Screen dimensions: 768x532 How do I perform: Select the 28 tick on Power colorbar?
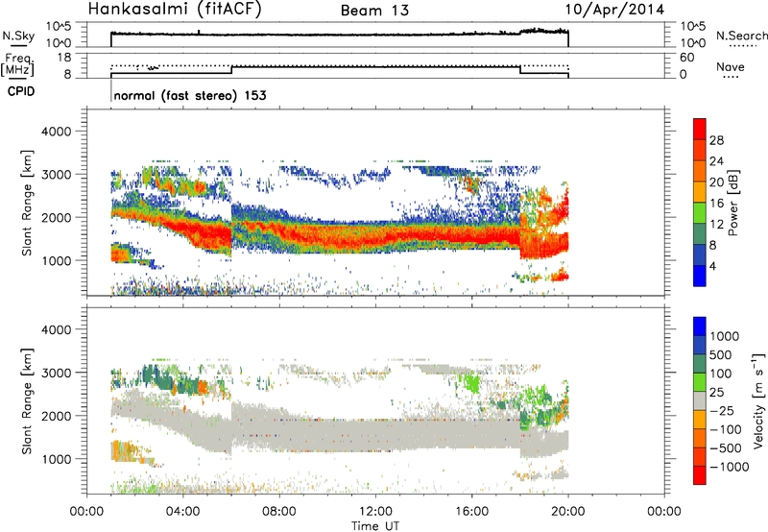point(716,140)
